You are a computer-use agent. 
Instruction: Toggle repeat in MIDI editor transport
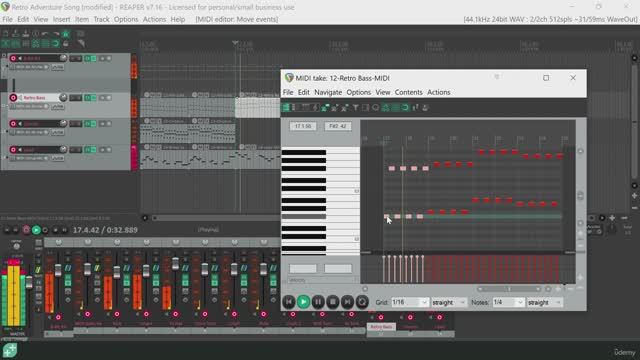362,302
